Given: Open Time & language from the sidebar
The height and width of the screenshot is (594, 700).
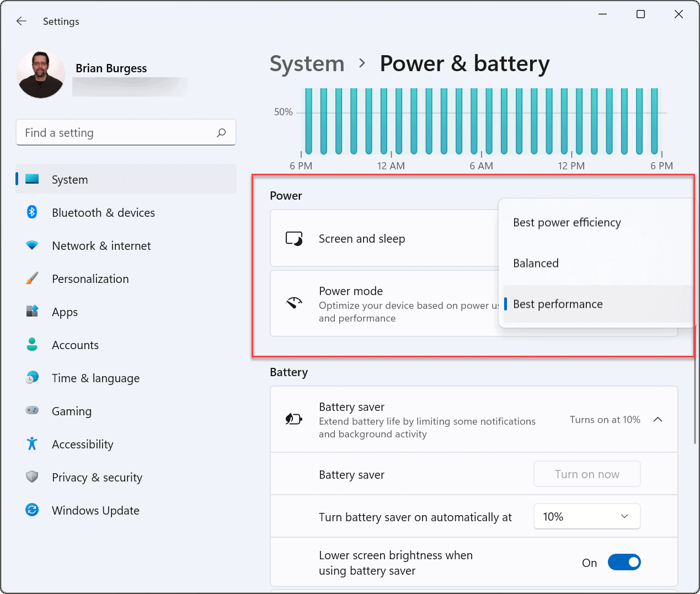Looking at the screenshot, I should 32,378.
